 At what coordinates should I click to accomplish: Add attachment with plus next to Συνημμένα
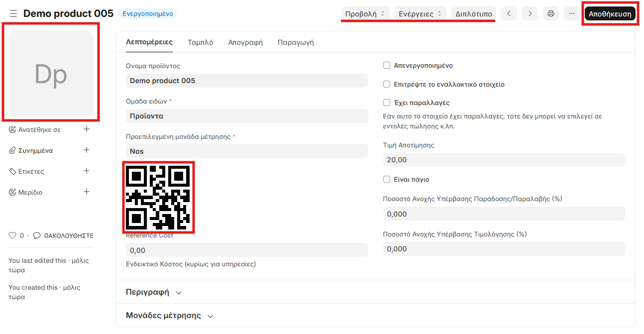point(87,150)
